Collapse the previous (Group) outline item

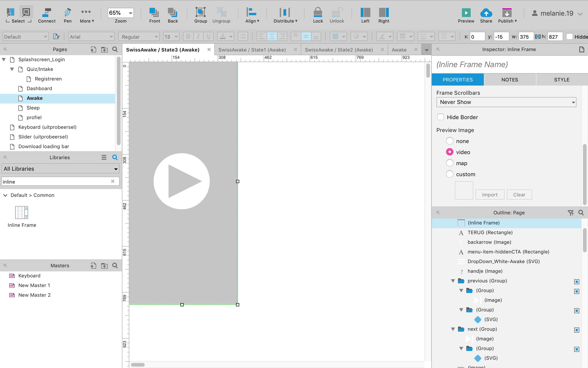click(x=453, y=281)
